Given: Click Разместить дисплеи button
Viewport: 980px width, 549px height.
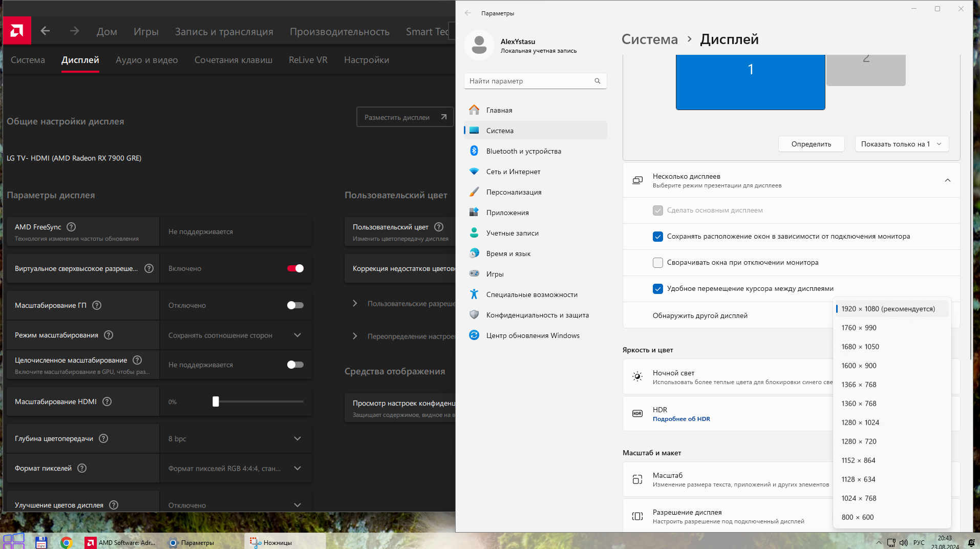Looking at the screenshot, I should coord(405,117).
